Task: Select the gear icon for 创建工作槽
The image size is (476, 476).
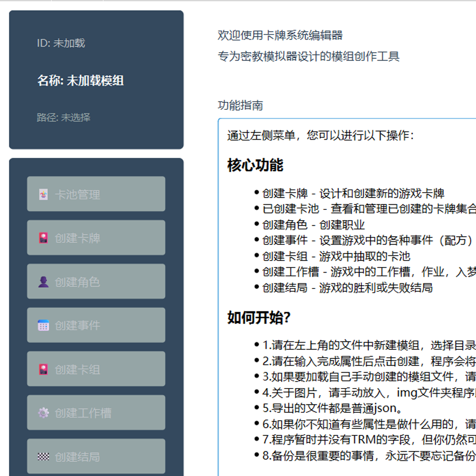Action: coord(43,413)
